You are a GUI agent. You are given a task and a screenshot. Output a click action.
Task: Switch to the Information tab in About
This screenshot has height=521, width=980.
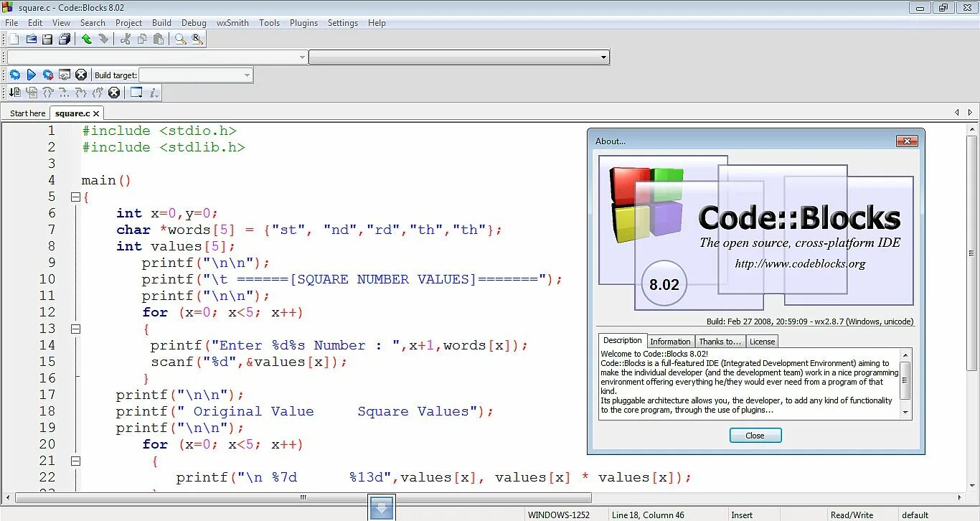pos(670,342)
